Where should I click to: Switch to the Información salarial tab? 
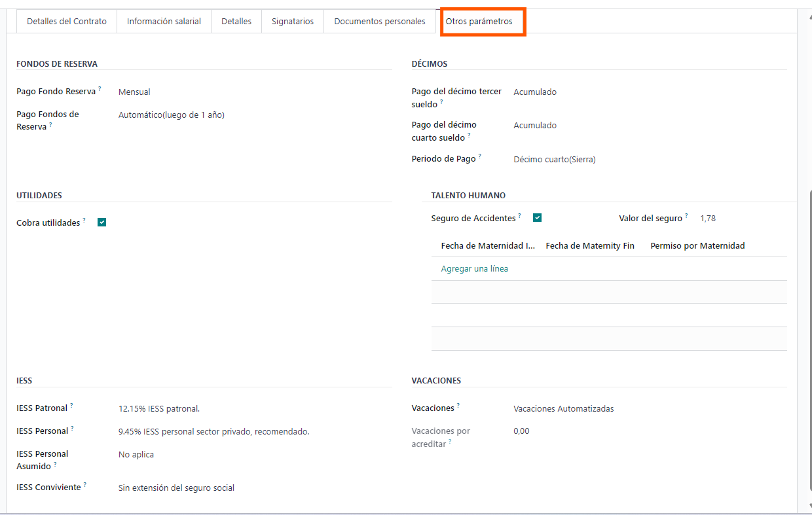(x=164, y=22)
